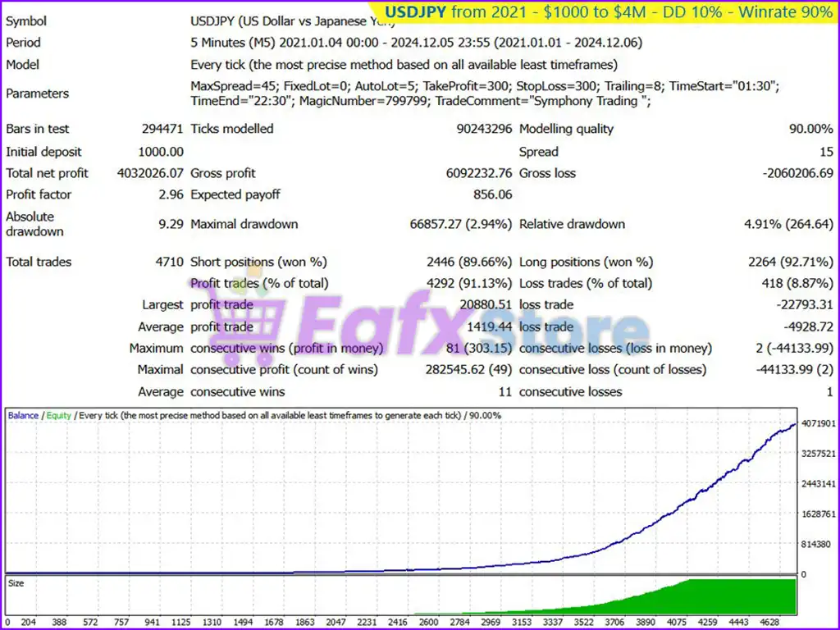Select the "TimeEnd="22:30"; MagicNumber=799799" parameters line
The width and height of the screenshot is (840, 630).
(421, 101)
